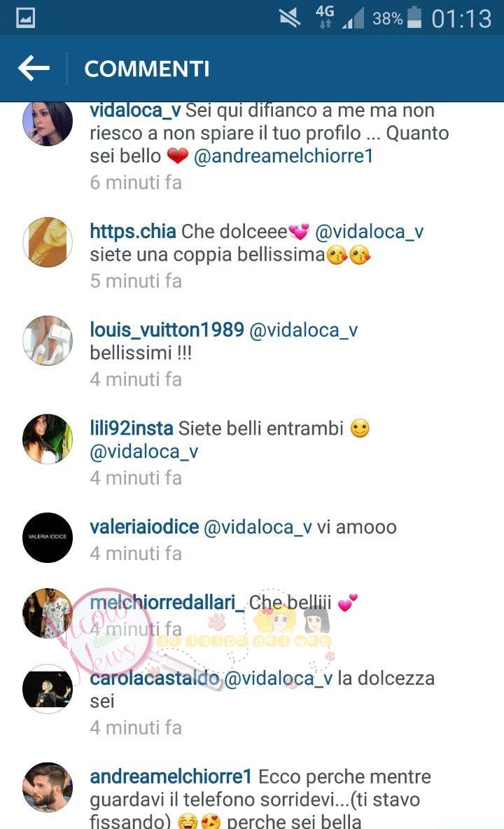Tap lili92insta profile photo

[x=48, y=439]
